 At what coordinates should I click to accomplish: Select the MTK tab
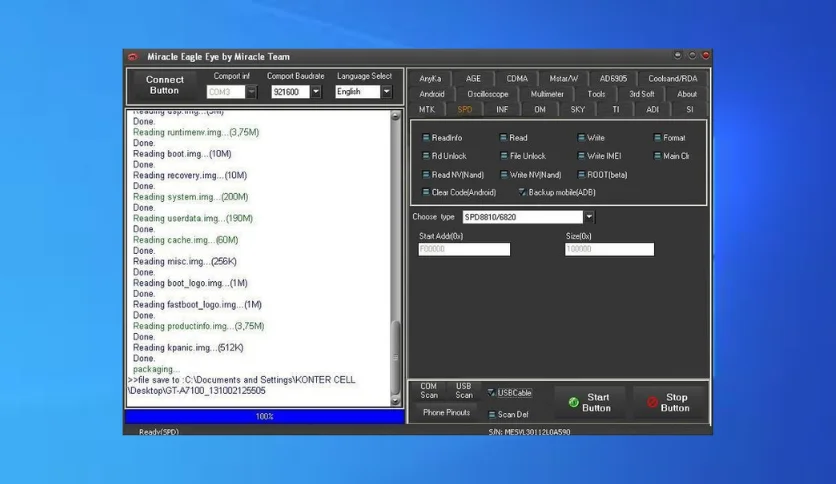[x=427, y=109]
